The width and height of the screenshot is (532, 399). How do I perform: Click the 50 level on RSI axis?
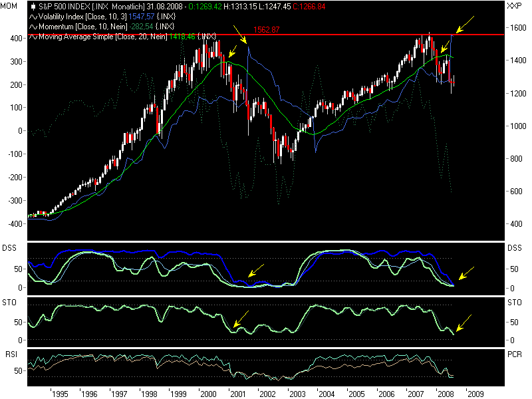(x=18, y=370)
